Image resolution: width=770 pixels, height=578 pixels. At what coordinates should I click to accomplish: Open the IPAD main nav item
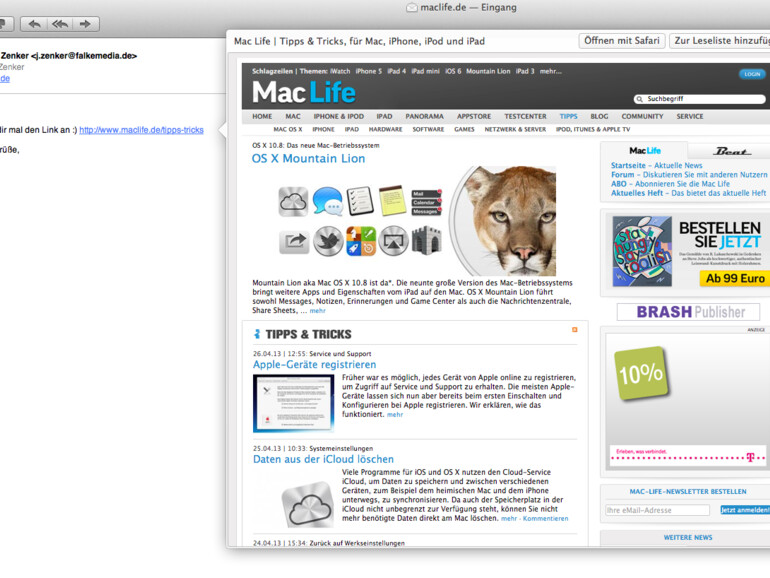385,116
